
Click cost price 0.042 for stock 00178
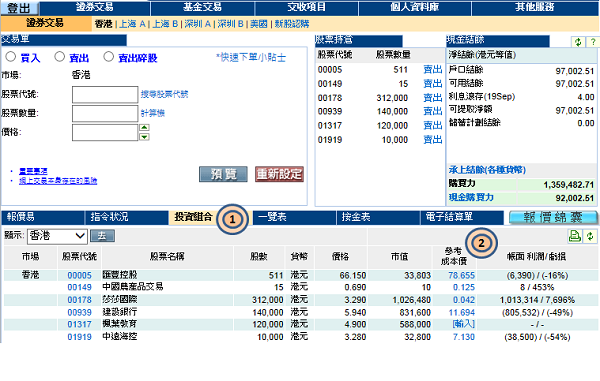pyautogui.click(x=464, y=300)
